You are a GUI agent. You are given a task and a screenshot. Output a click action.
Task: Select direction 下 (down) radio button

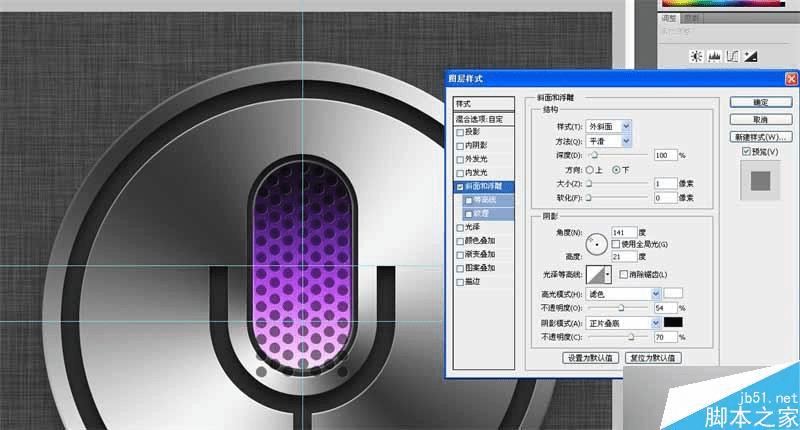(x=616, y=170)
